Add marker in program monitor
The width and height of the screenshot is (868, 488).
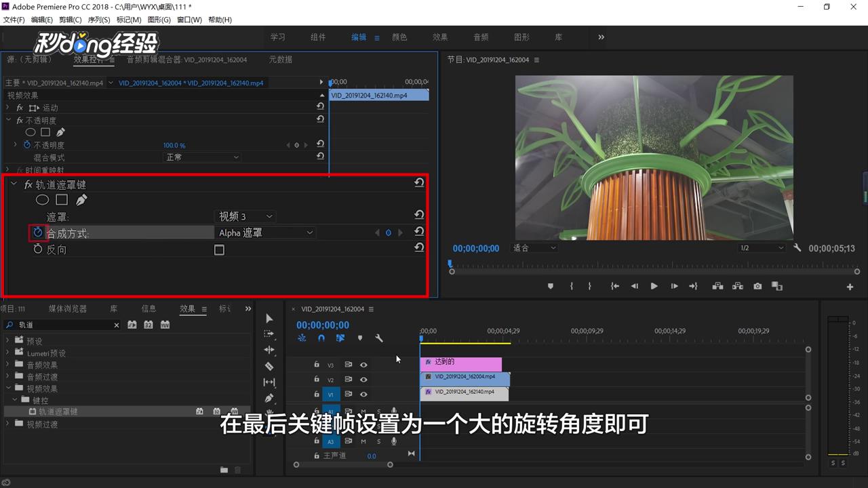551,286
